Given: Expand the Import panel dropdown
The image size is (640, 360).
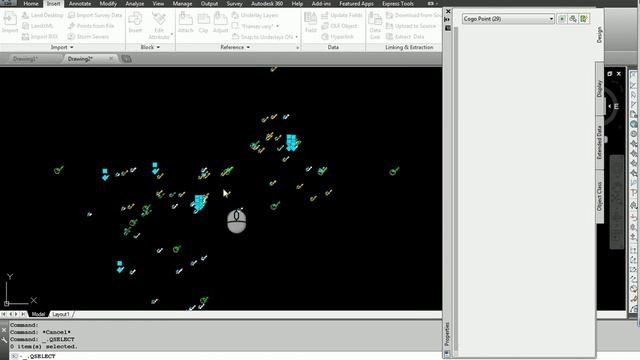Looking at the screenshot, I should [x=62, y=47].
